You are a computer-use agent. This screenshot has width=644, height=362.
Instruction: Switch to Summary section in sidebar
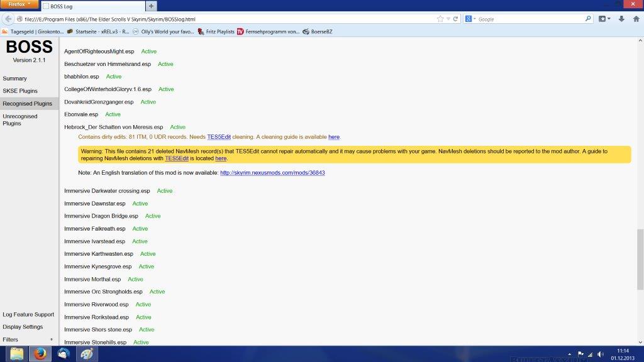(x=14, y=79)
